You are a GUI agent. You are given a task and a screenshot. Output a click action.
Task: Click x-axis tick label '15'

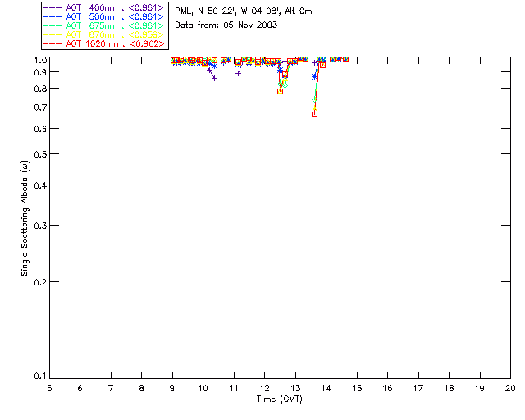point(357,388)
